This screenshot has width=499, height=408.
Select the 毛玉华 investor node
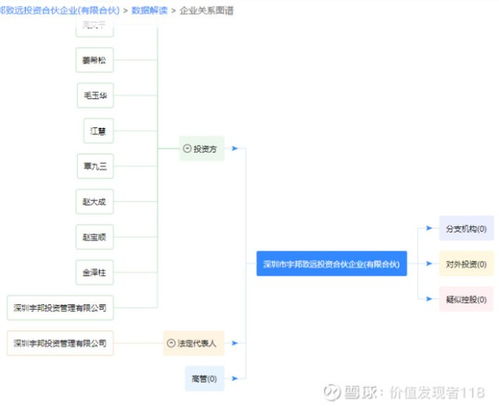95,96
